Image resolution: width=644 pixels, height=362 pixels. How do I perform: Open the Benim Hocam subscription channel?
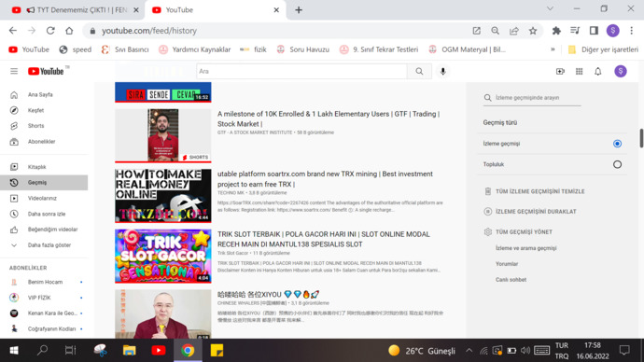coord(44,282)
